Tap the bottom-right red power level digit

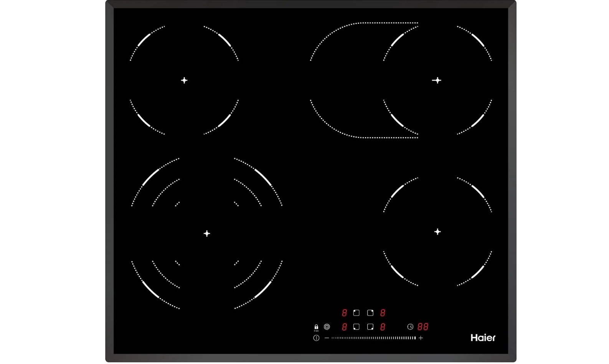(383, 327)
